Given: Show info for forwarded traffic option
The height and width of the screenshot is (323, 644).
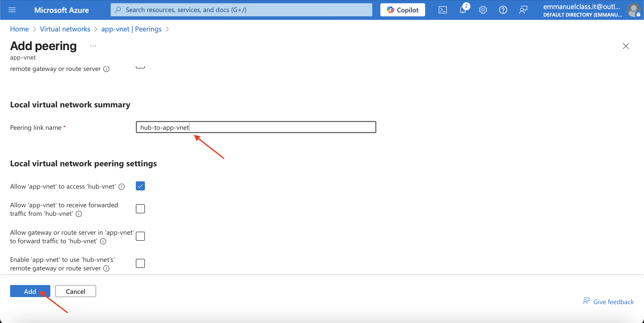Looking at the screenshot, I should [x=79, y=214].
